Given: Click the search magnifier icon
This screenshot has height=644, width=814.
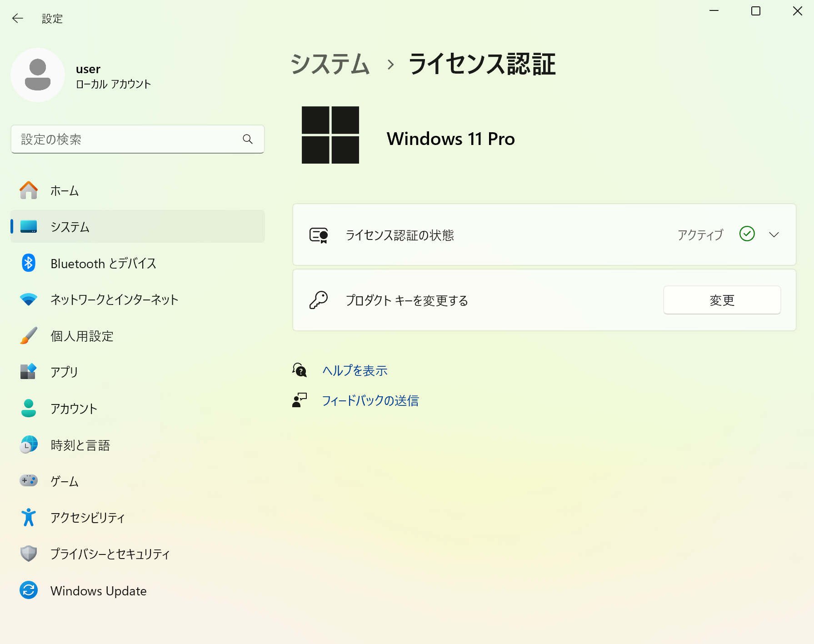Looking at the screenshot, I should (x=248, y=139).
